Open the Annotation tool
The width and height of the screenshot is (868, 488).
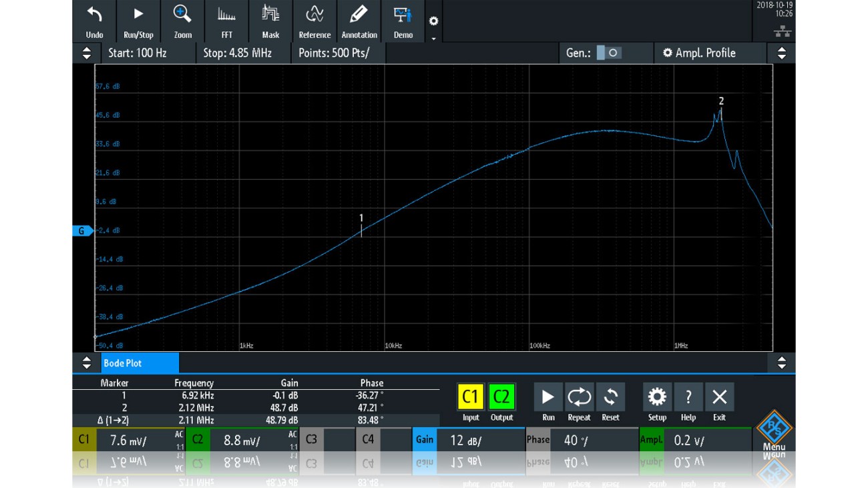click(x=359, y=21)
